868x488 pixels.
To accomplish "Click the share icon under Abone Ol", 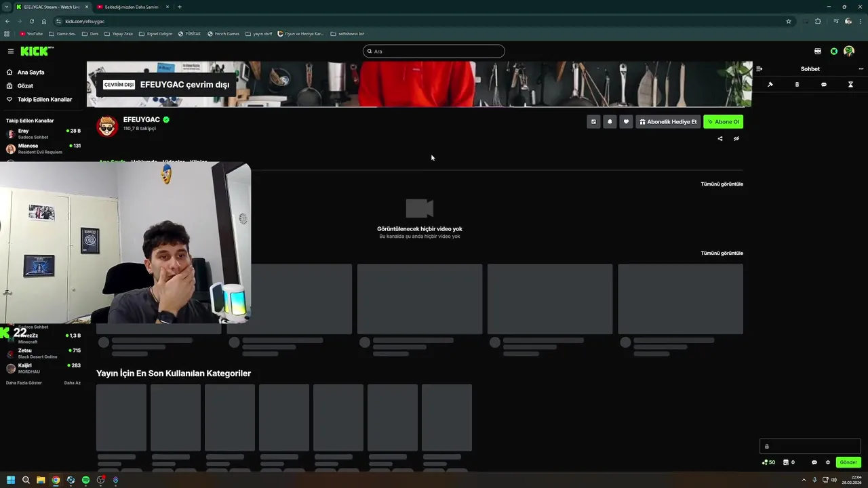I will point(720,138).
